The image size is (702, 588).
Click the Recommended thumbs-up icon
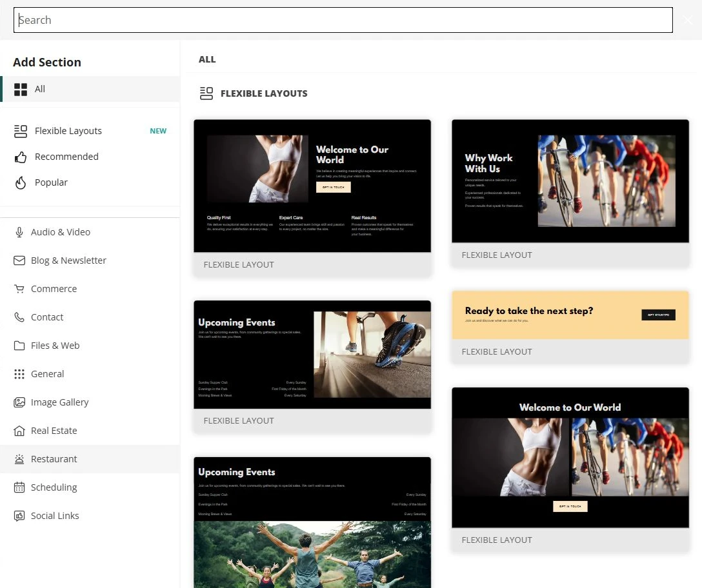coord(21,157)
